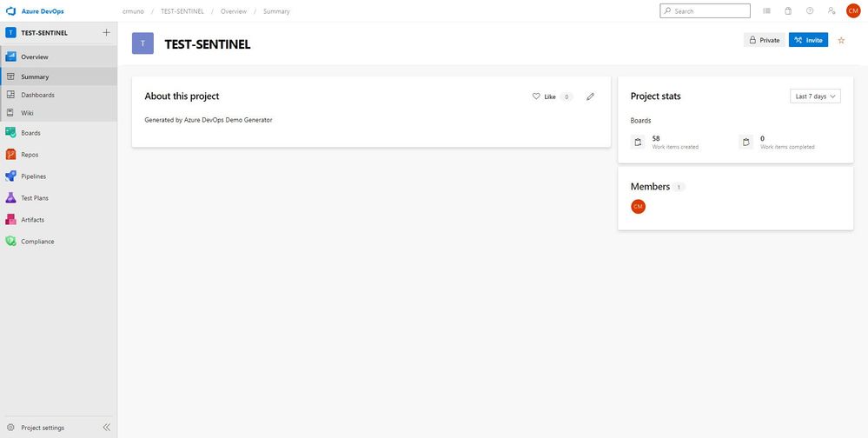Screen dimensions: 868x438
Task: Open CM account avatar in header
Action: pos(853,11)
